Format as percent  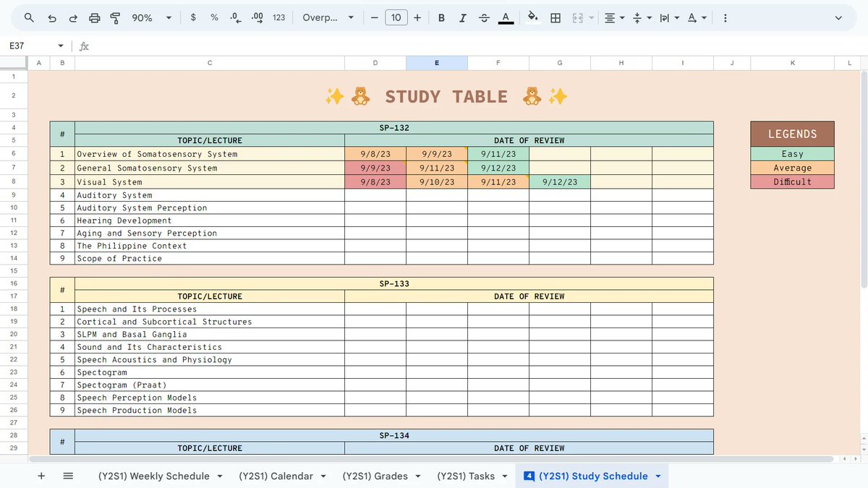(x=214, y=17)
